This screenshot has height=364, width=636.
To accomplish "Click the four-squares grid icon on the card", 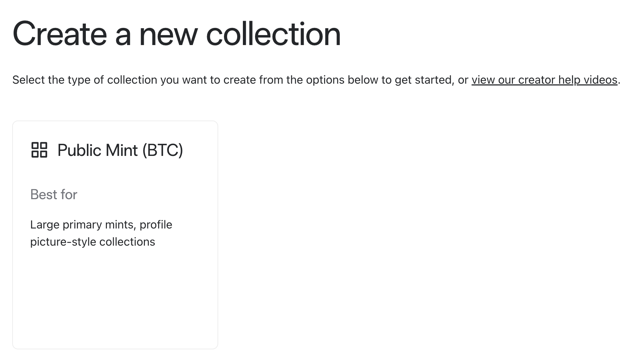I will (39, 150).
